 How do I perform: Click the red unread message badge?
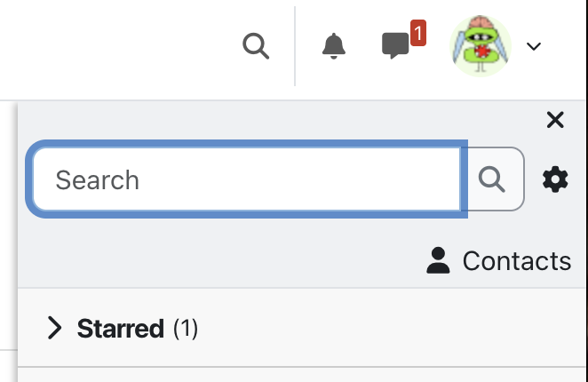coord(418,33)
